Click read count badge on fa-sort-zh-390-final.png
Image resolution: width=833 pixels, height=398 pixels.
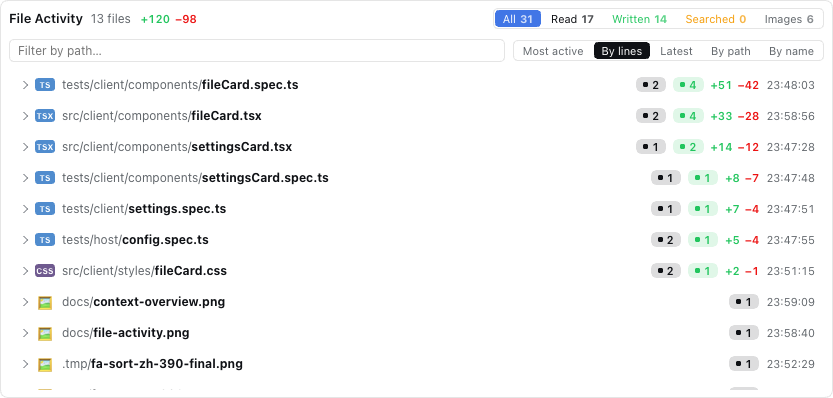[744, 364]
